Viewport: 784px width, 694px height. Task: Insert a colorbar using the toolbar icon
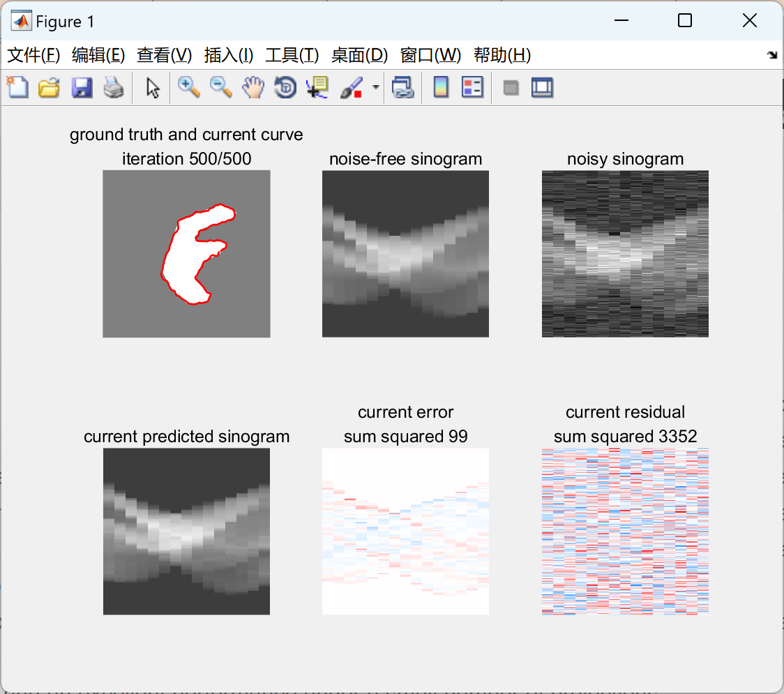[x=441, y=87]
